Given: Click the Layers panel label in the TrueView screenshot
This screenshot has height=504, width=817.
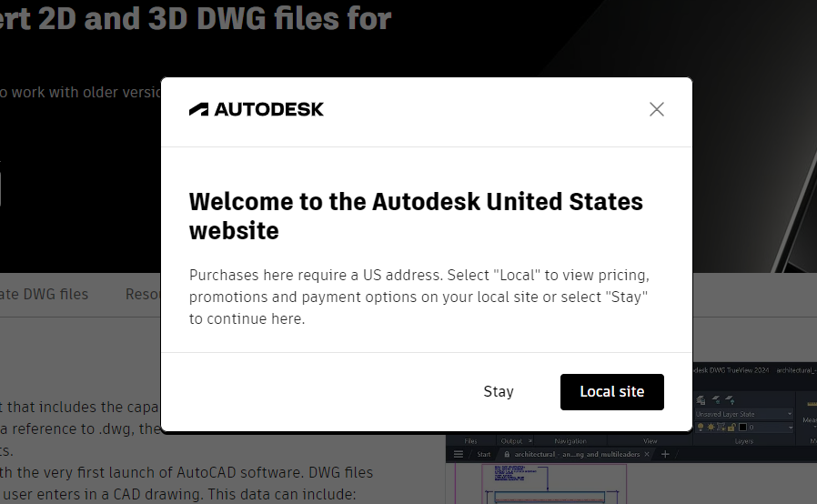Looking at the screenshot, I should [744, 441].
